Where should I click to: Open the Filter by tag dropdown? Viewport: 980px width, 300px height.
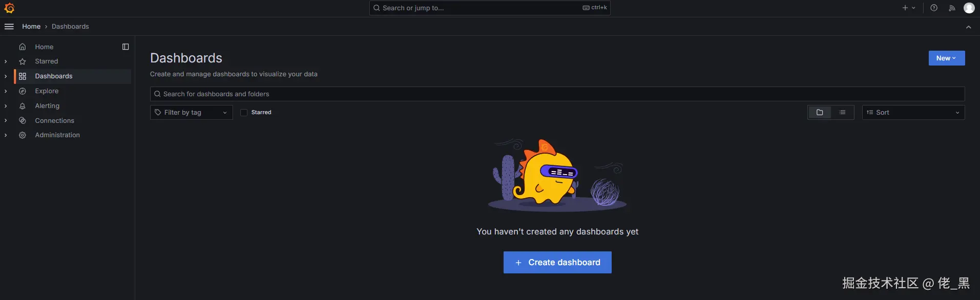tap(192, 113)
